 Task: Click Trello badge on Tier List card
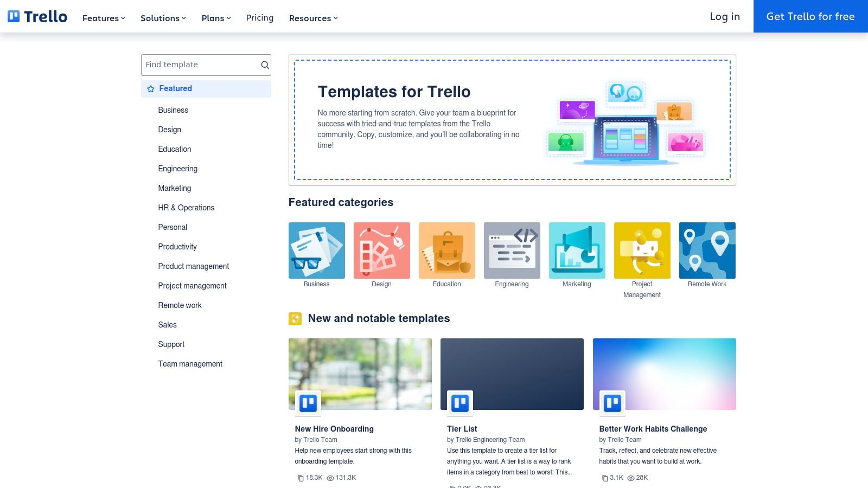[x=460, y=403]
